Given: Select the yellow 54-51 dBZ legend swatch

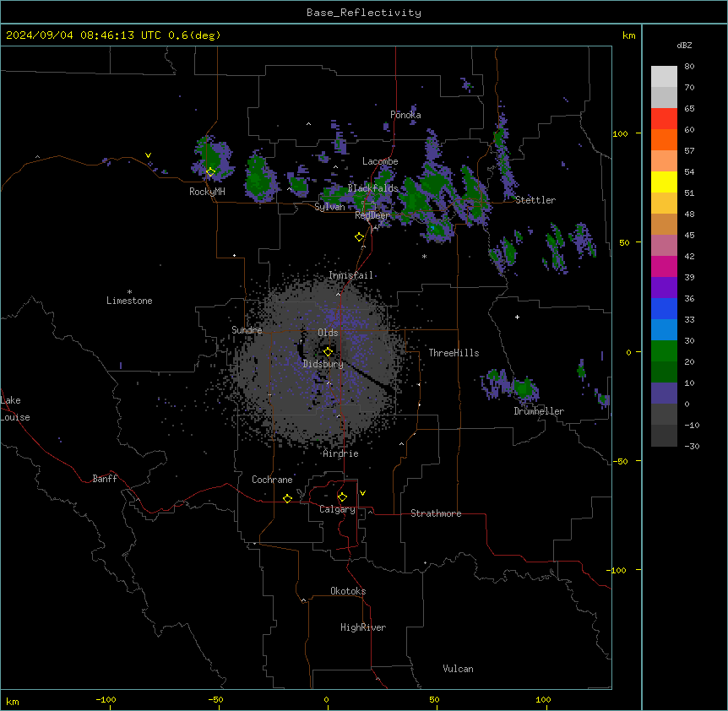Looking at the screenshot, I should 664,182.
